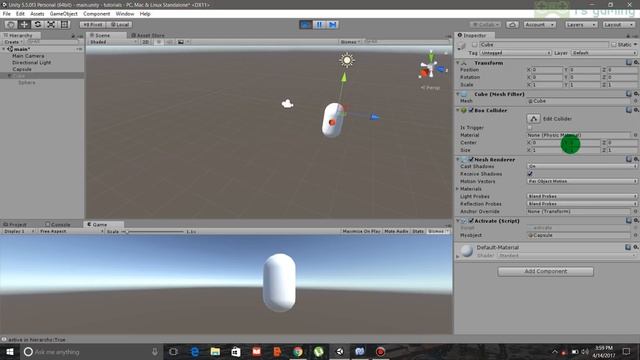This screenshot has width=640, height=360.
Task: Open the GameObject menu
Action: pos(63,13)
